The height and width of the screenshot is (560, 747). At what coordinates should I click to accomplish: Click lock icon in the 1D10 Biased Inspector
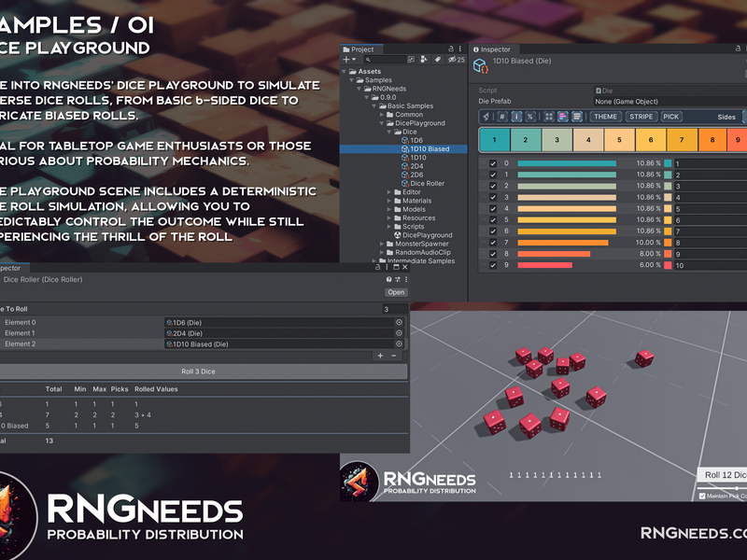738,49
